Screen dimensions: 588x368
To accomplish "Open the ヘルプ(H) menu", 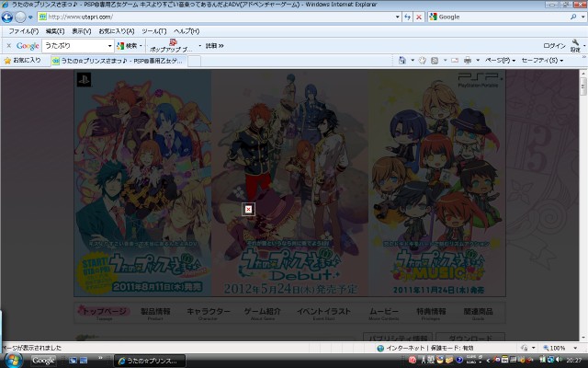I will [x=187, y=31].
